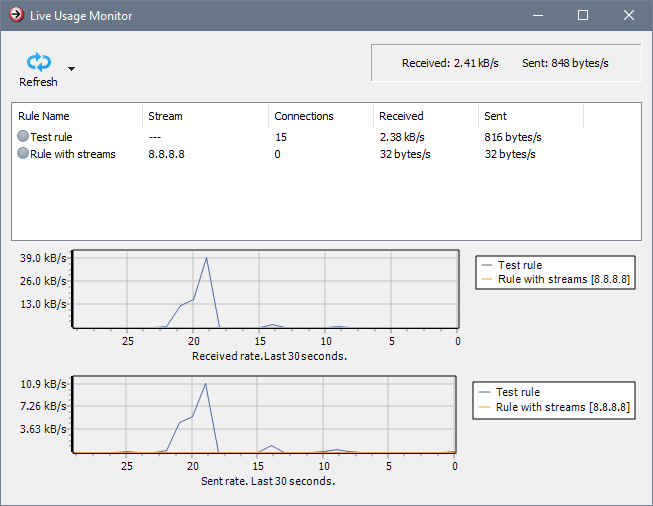Click the 10.9 kB/s axis label
653x506 pixels.
point(43,384)
